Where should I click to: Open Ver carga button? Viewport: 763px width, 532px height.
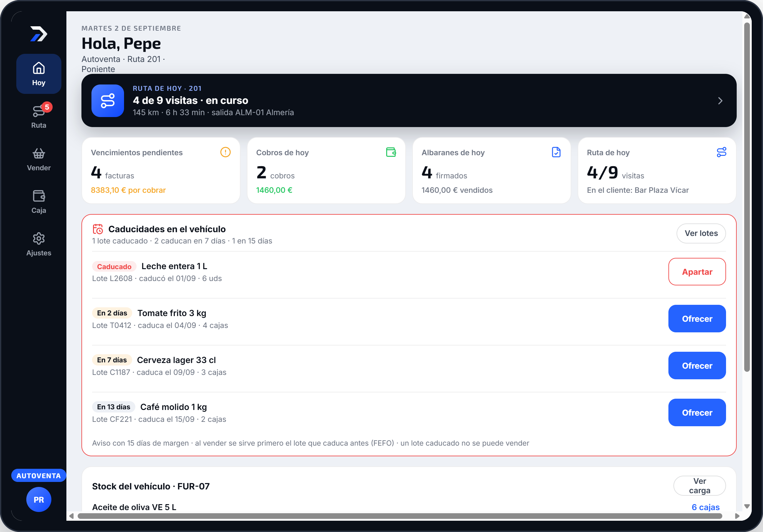699,485
